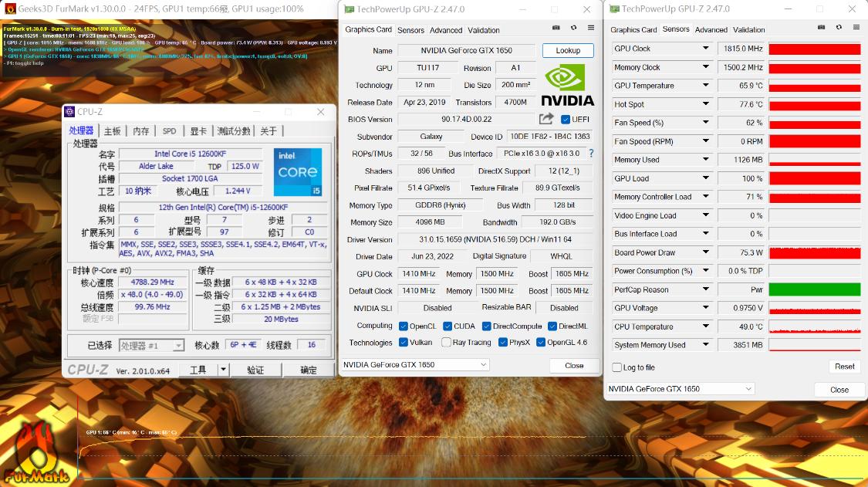Click the PCIe bus interface help icon
This screenshot has height=487, width=868.
(590, 153)
